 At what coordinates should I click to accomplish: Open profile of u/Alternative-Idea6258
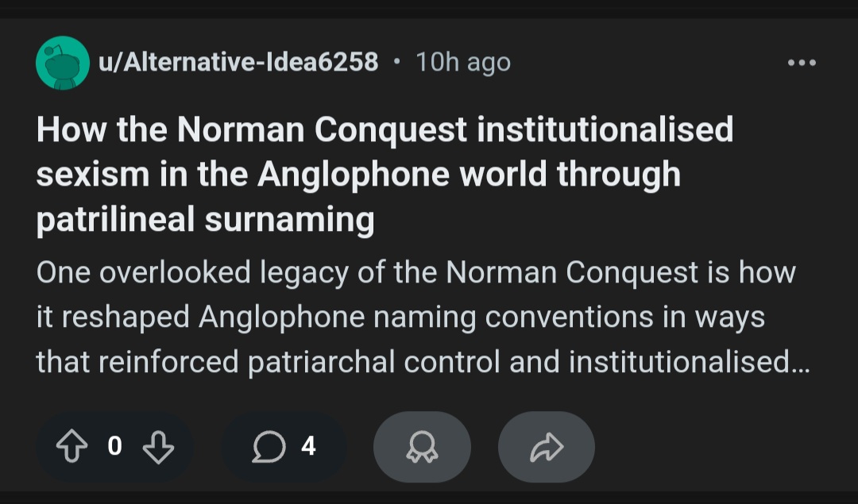[x=238, y=62]
